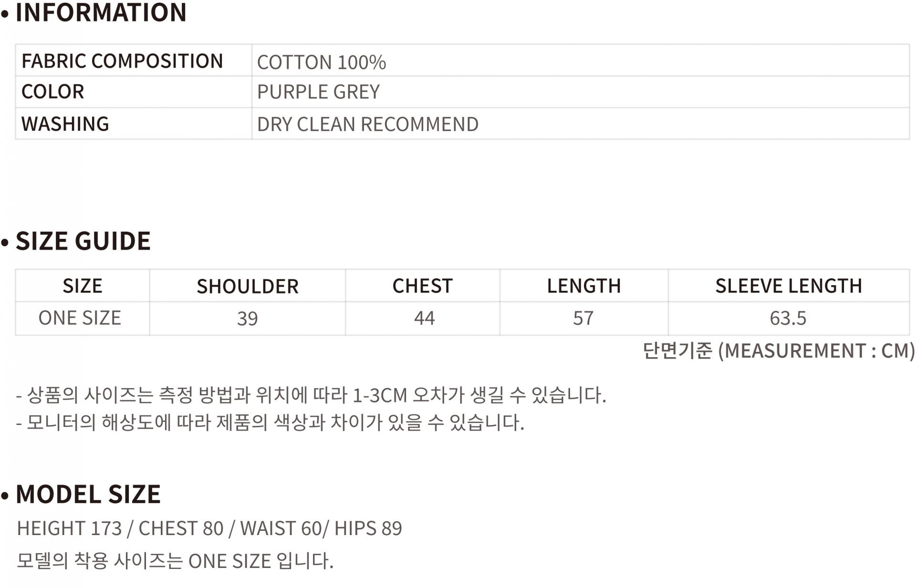Select the MODEL SIZE heading
Screen dimensions: 916x588
pyautogui.click(x=88, y=494)
